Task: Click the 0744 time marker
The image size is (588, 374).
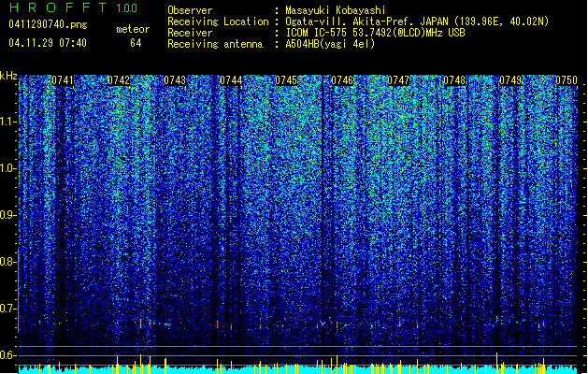Action: 231,80
